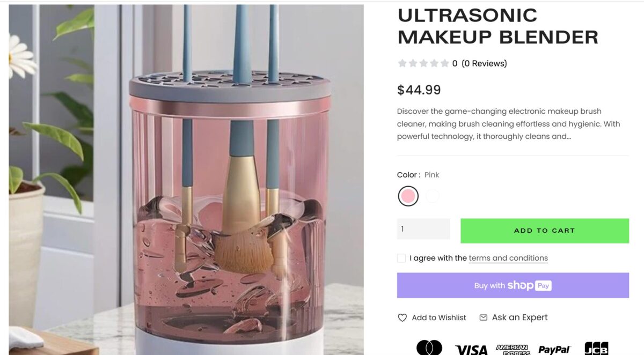Check the terms agreement checkbox
The image size is (644, 355).
tap(401, 258)
